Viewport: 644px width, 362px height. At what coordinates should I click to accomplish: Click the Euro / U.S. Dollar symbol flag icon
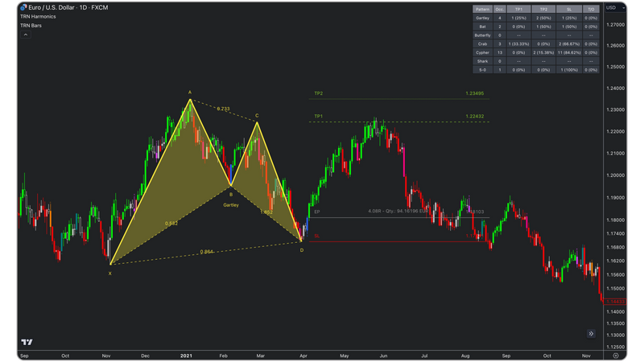pyautogui.click(x=23, y=7)
